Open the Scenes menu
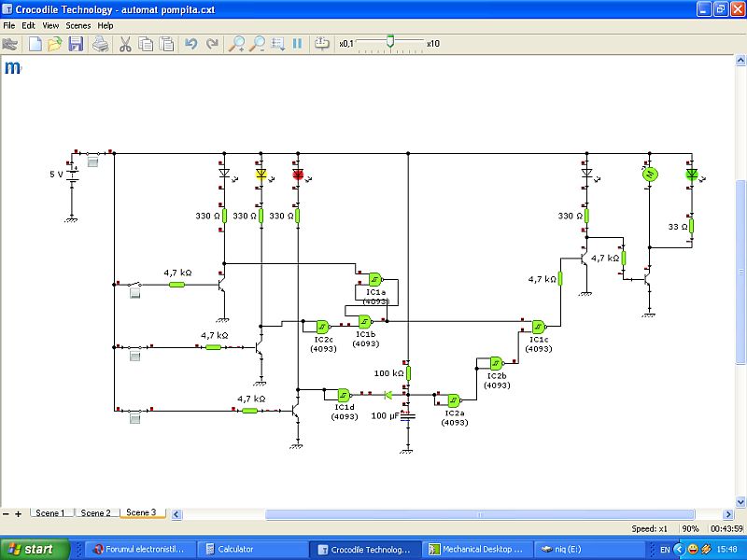 point(78,25)
